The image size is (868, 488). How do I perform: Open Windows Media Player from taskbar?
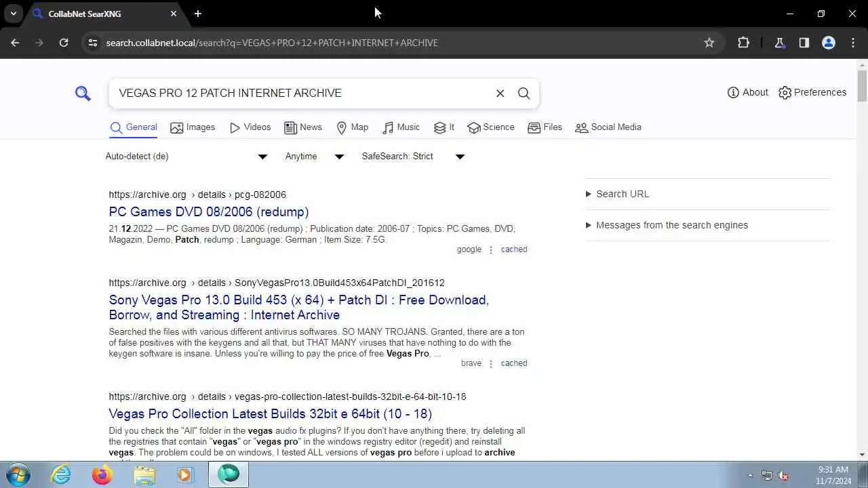186,474
